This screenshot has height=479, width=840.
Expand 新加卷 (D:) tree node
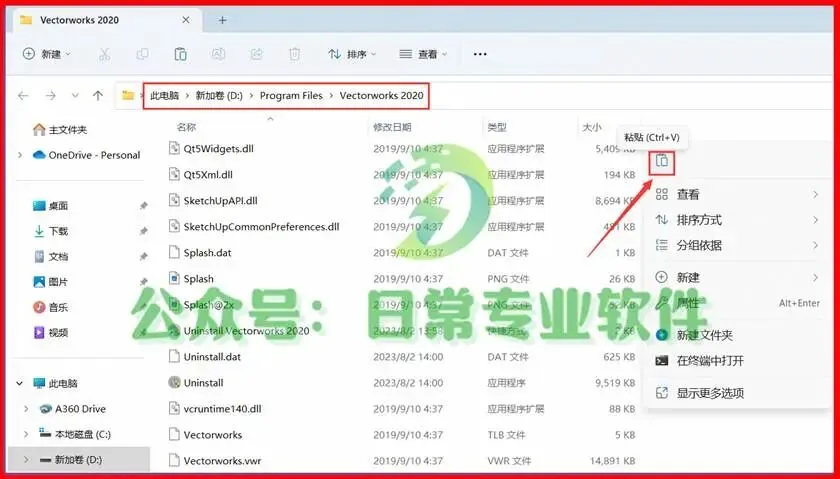click(26, 460)
